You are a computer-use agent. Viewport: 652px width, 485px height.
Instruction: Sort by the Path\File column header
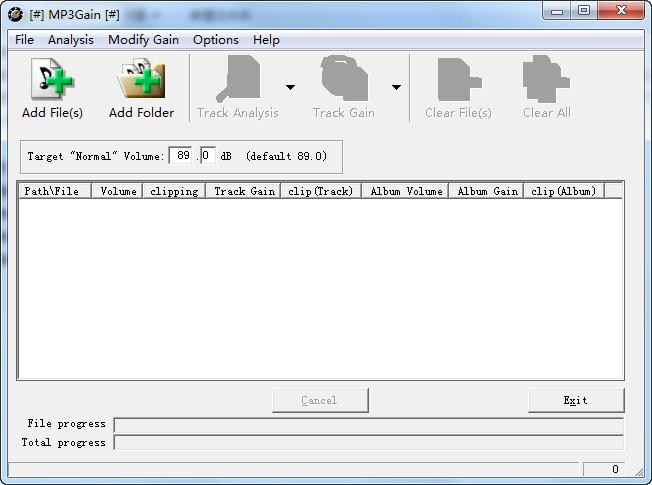tap(54, 191)
